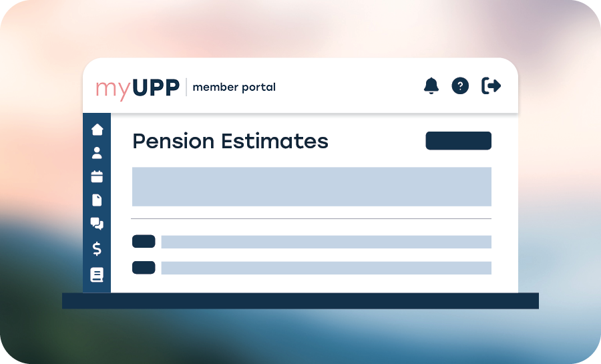Click the "member portal" label
This screenshot has width=601, height=364.
coord(234,87)
